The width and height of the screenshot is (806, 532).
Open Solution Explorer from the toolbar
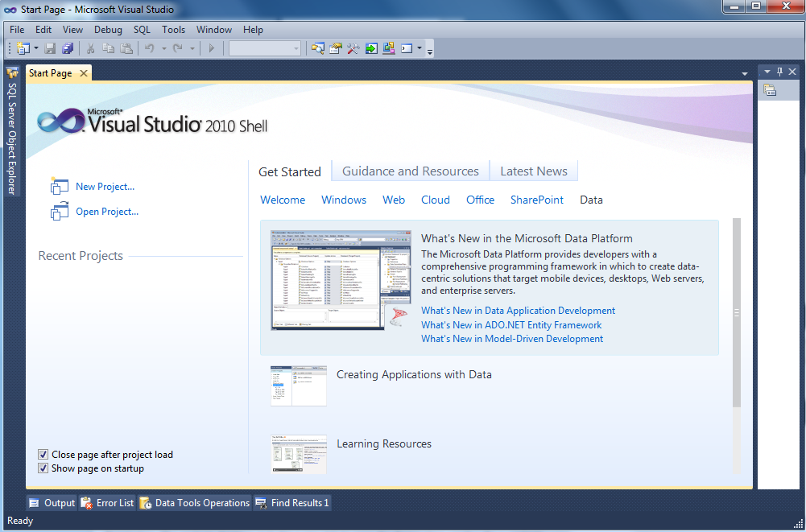318,48
